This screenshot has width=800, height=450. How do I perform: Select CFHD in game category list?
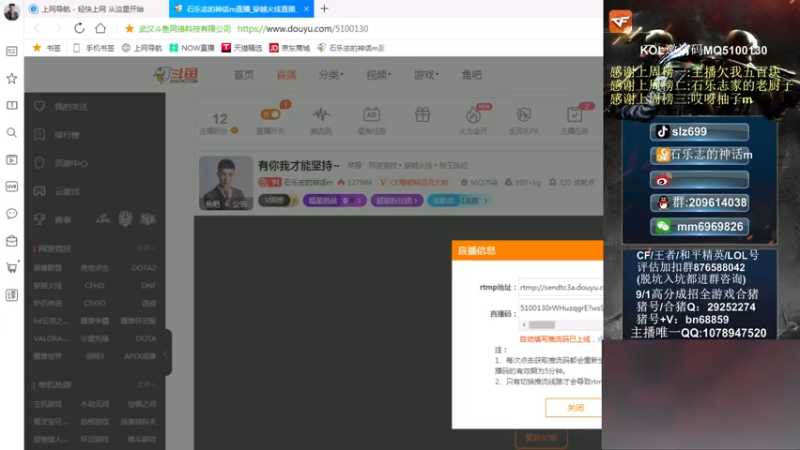pyautogui.click(x=94, y=285)
